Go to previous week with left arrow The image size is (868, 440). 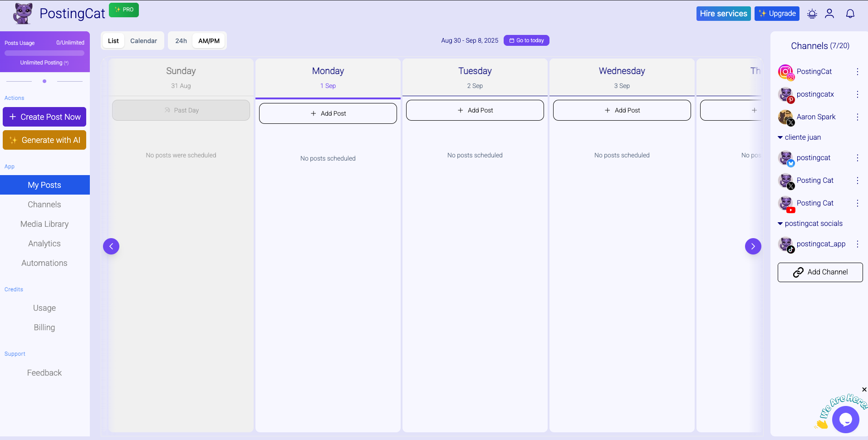point(111,246)
